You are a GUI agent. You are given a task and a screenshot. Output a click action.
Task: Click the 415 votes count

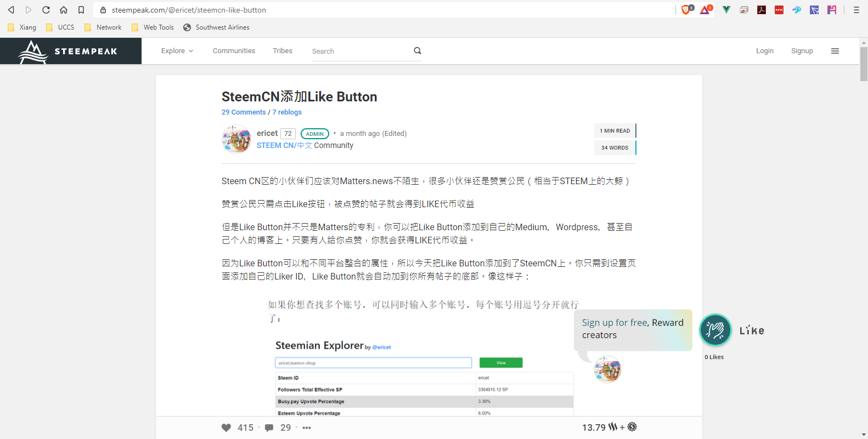(245, 428)
